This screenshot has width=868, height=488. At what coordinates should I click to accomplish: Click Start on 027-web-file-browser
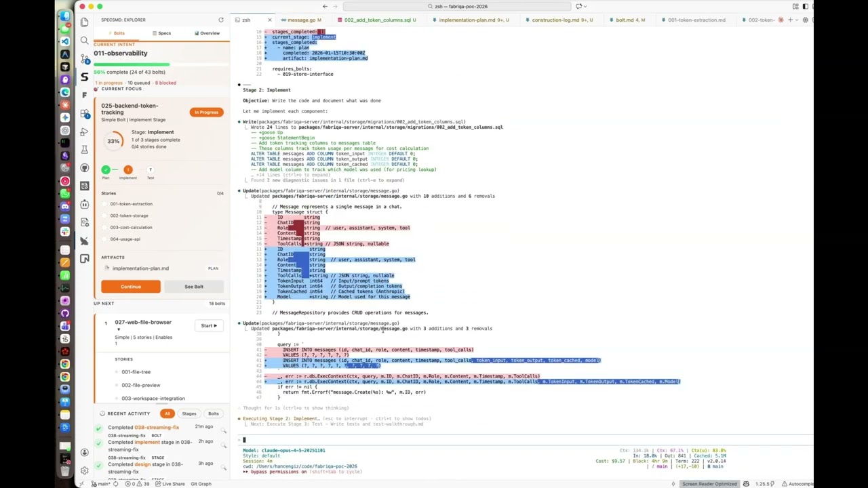(209, 326)
